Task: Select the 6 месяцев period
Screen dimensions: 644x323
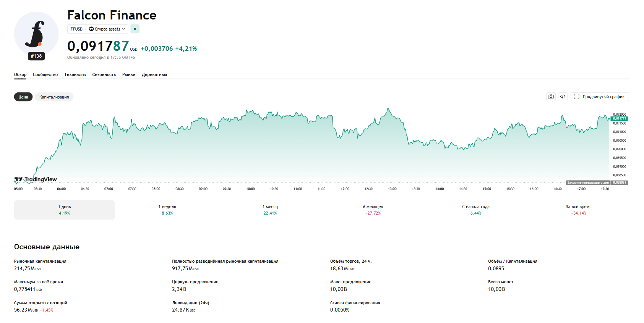Action: tap(373, 210)
